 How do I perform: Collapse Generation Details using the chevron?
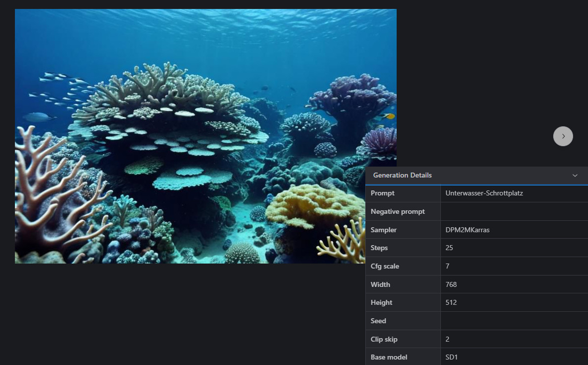tap(575, 176)
